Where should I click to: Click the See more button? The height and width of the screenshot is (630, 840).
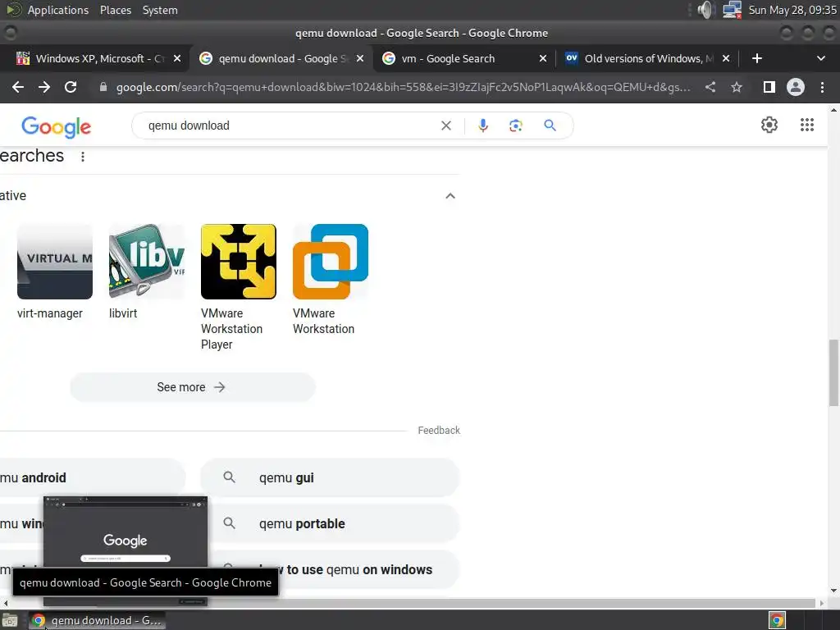(192, 387)
